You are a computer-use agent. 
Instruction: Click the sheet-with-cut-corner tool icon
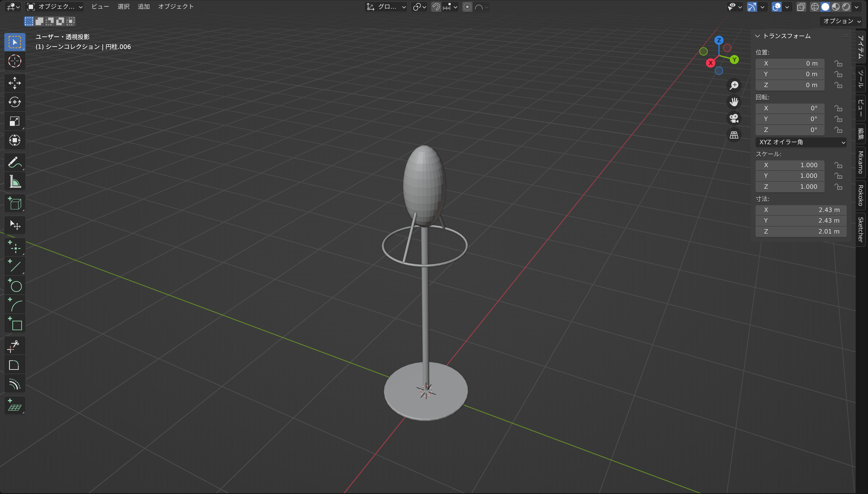[x=14, y=365]
